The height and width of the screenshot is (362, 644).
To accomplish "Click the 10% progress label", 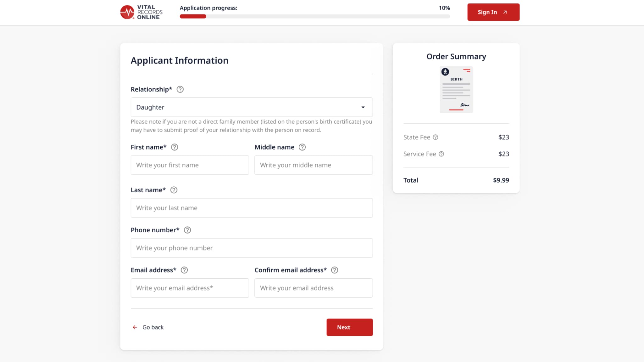I will (x=444, y=8).
